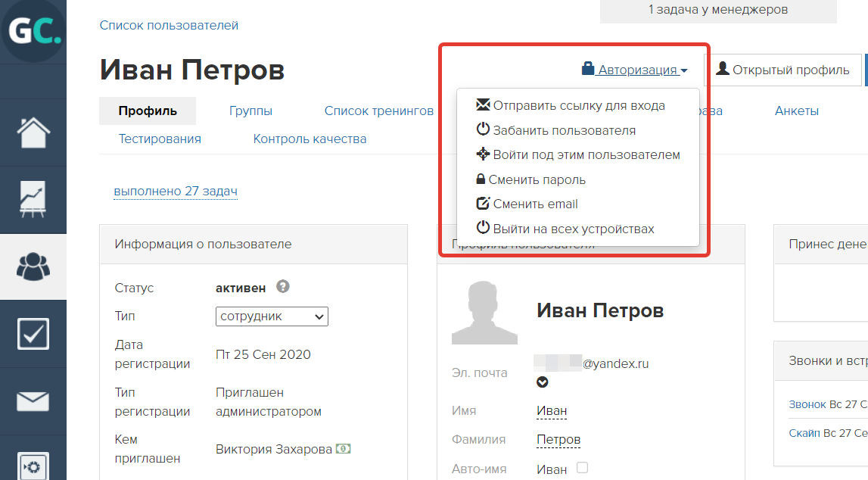This screenshot has width=868, height=480.
Task: Switch to the Профиль tab
Action: 148,111
